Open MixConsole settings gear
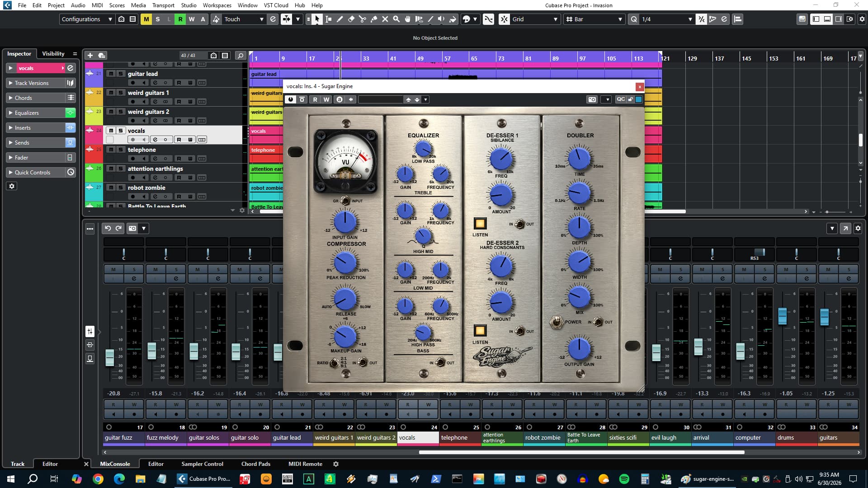The width and height of the screenshot is (868, 488). tap(858, 228)
